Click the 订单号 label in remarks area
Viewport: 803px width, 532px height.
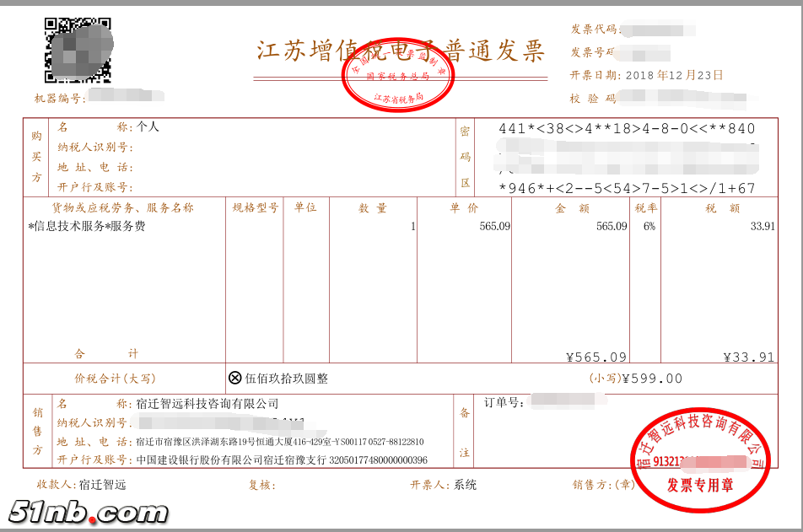[x=504, y=403]
